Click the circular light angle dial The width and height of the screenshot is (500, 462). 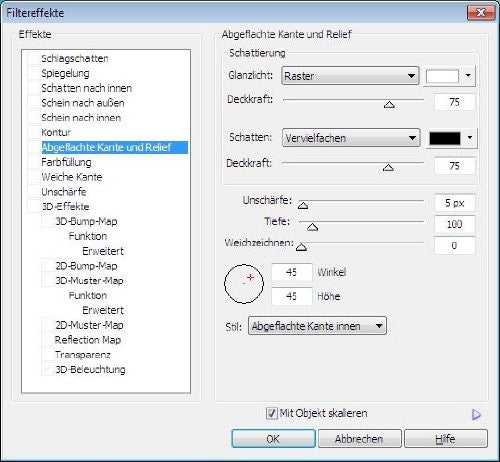(x=244, y=284)
